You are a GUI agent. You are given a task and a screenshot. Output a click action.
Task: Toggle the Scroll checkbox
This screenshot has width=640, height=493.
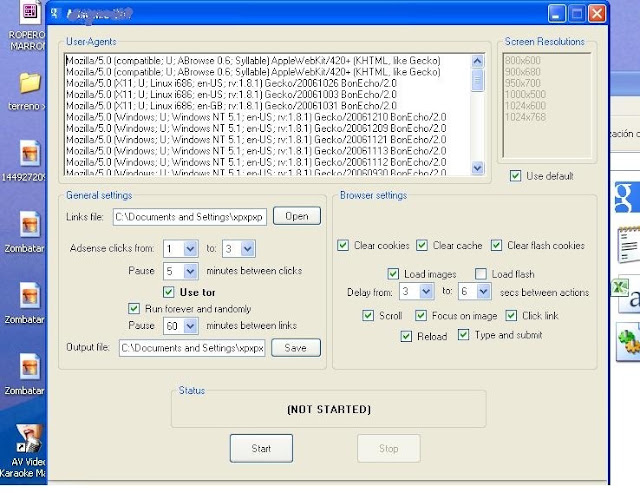[x=367, y=315]
